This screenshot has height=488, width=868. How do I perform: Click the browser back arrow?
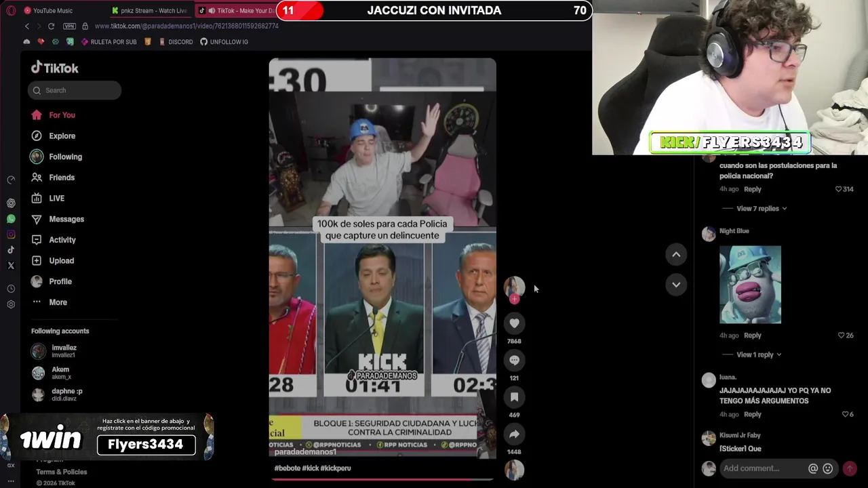coord(27,26)
